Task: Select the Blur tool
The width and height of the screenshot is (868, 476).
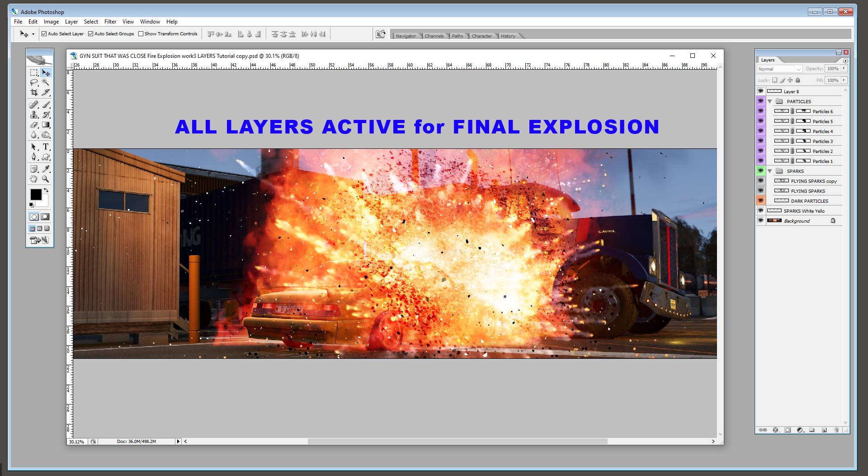Action: [34, 135]
